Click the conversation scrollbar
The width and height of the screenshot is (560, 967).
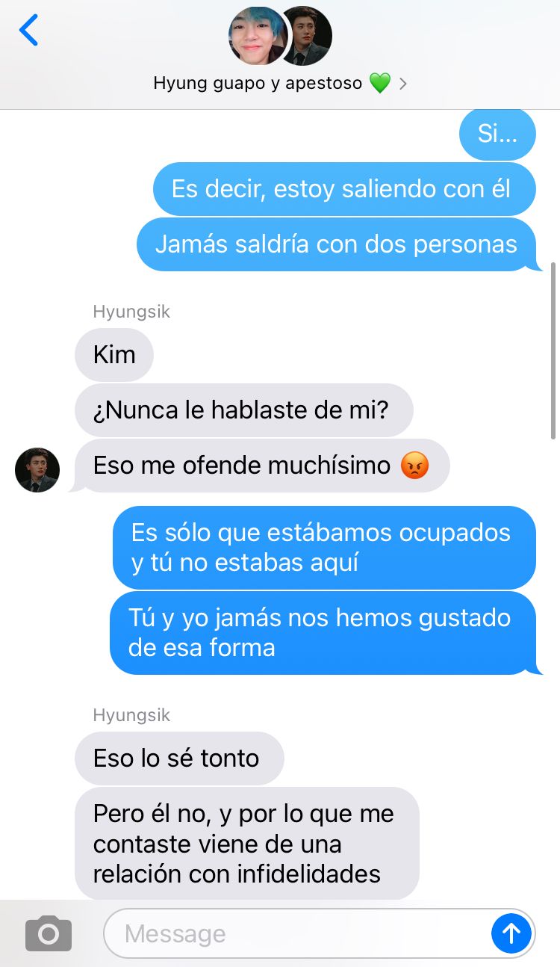pyautogui.click(x=553, y=351)
